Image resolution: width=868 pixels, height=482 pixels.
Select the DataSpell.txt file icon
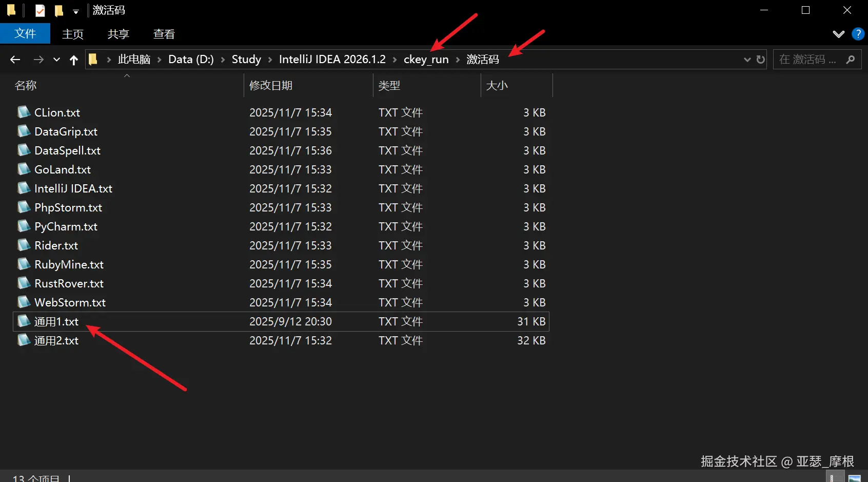click(24, 150)
